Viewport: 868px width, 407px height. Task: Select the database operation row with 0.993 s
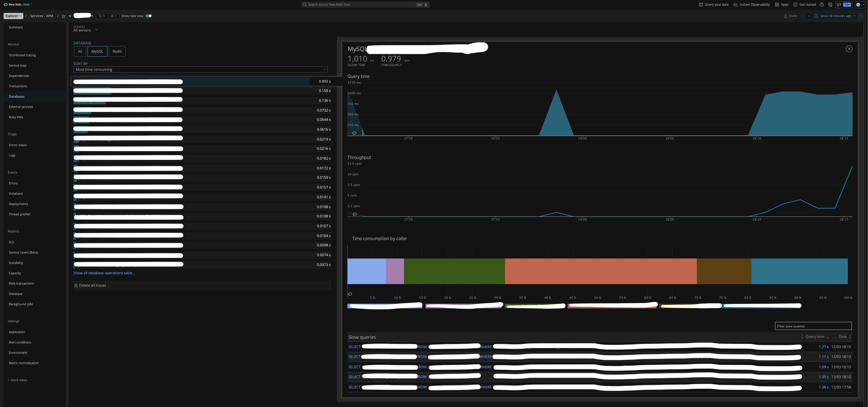pyautogui.click(x=202, y=81)
